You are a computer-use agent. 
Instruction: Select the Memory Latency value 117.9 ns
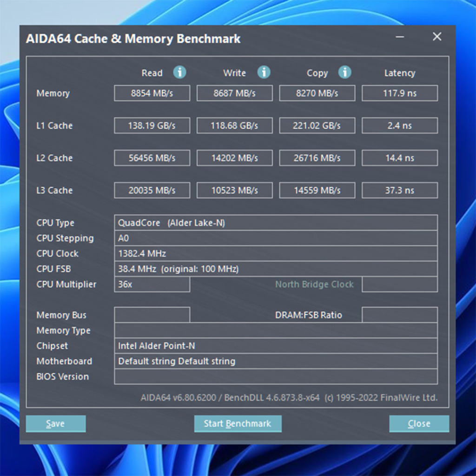[400, 93]
